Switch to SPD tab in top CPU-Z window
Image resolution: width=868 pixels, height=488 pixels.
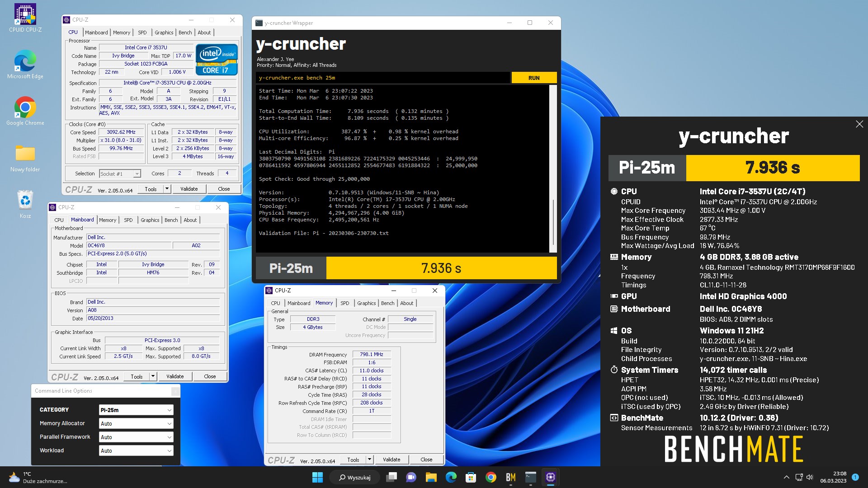[142, 33]
